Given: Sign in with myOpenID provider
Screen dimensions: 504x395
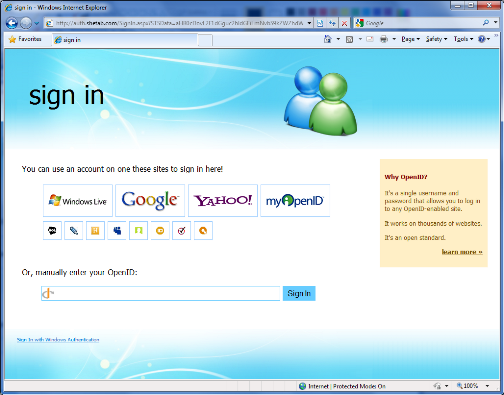Looking at the screenshot, I should point(295,201).
